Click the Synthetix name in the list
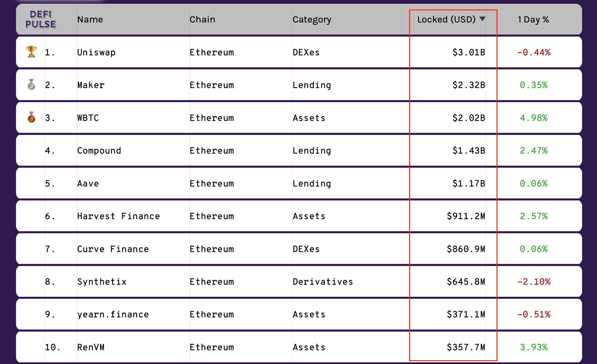The width and height of the screenshot is (597, 364). point(102,282)
